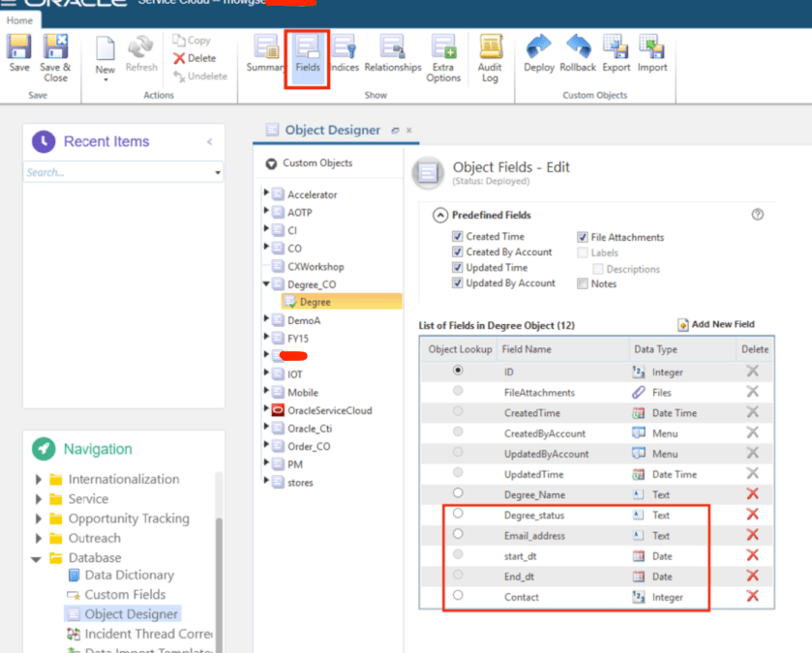Open Custom Fields in Navigation

(124, 595)
